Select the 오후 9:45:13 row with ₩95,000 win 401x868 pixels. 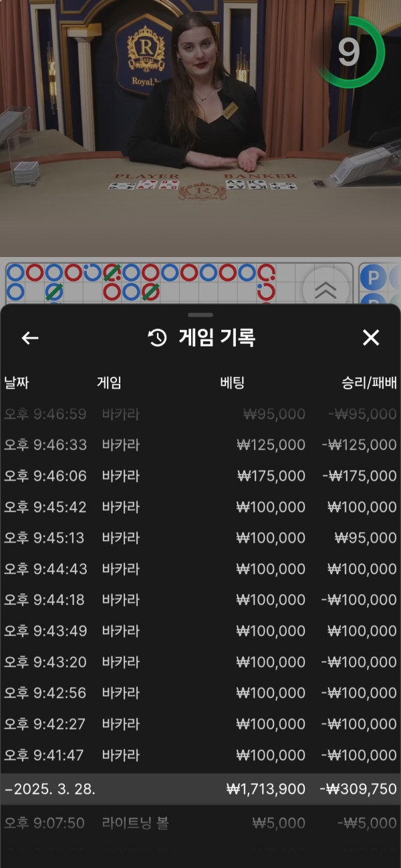200,538
